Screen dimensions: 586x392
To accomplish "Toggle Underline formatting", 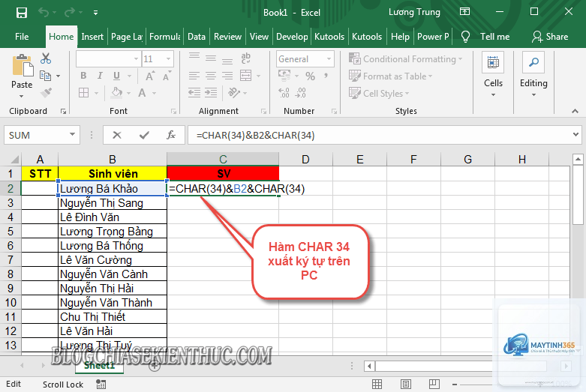I will 116,76.
